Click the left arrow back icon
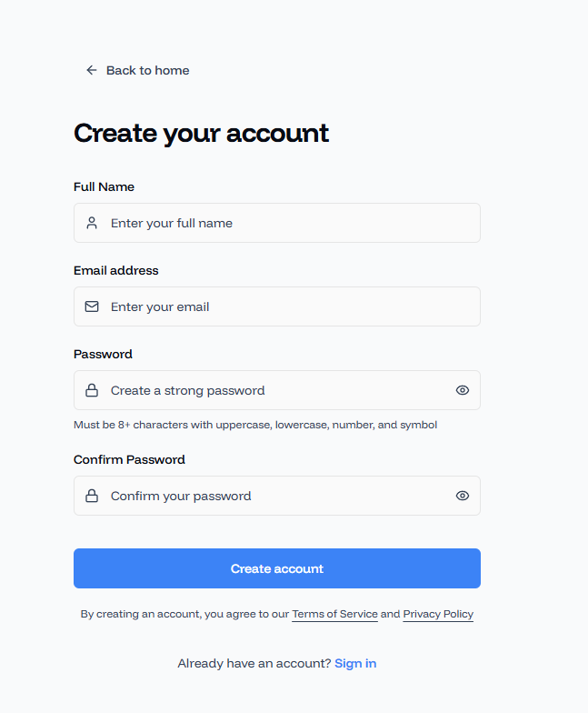Screen dimensions: 588x713 (x=91, y=70)
